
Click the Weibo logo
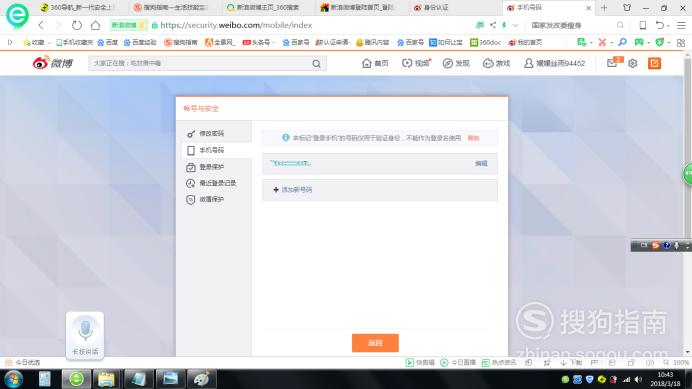tap(53, 63)
